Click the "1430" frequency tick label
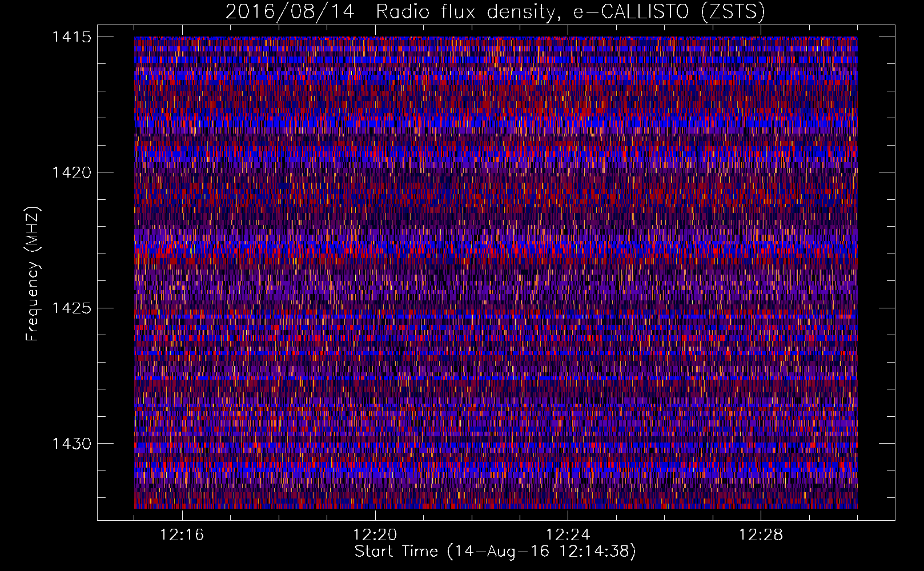The image size is (924, 571). (x=71, y=444)
